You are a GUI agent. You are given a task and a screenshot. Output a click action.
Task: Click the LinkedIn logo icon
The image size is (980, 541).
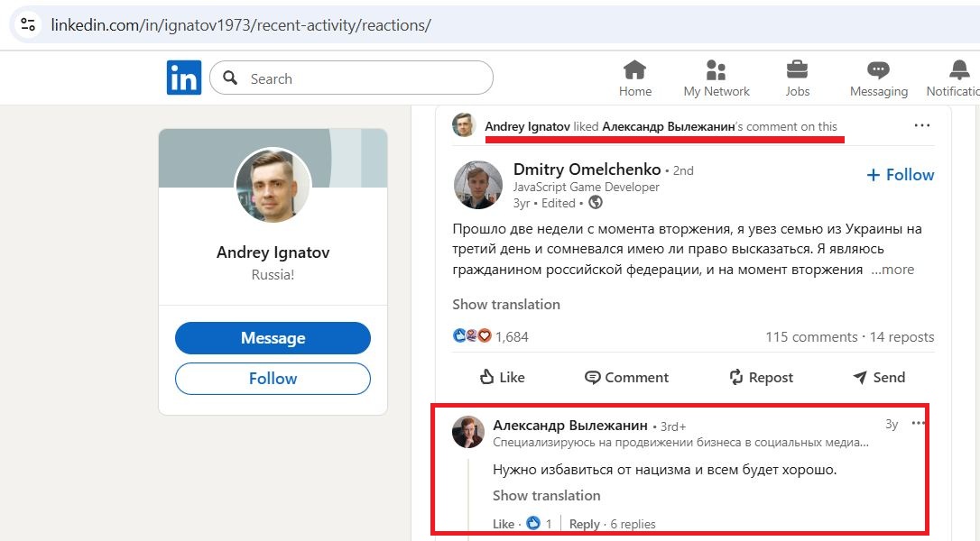(184, 78)
